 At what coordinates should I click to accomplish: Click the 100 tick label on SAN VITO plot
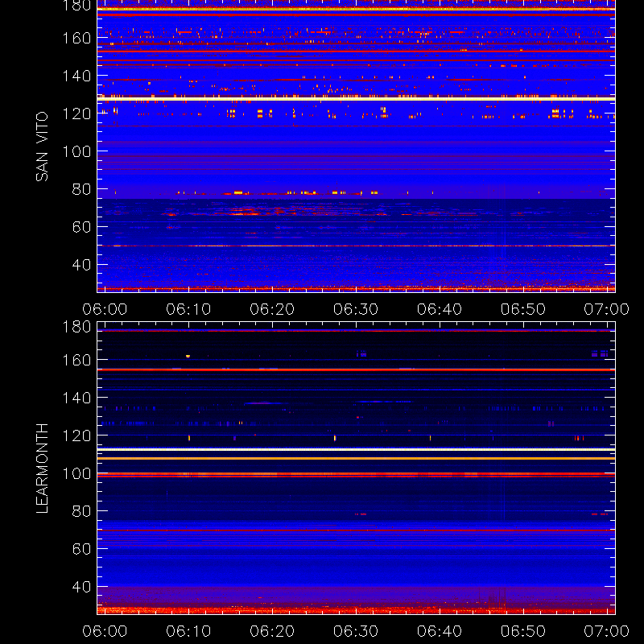pos(76,151)
